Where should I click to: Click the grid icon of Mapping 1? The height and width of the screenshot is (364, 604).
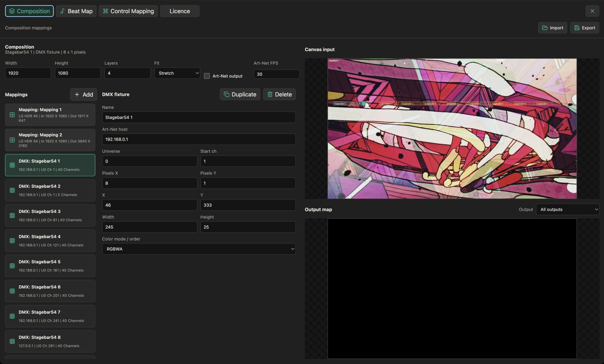[x=12, y=115]
